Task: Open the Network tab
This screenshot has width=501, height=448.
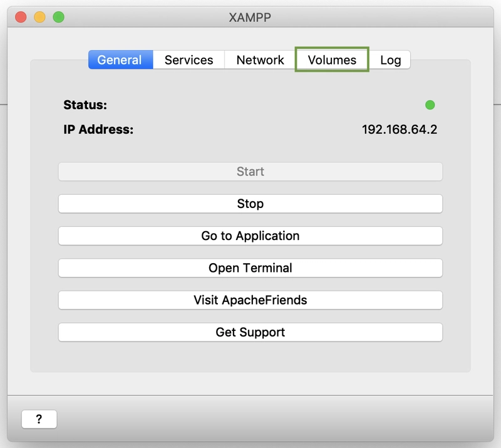Action: [x=260, y=60]
